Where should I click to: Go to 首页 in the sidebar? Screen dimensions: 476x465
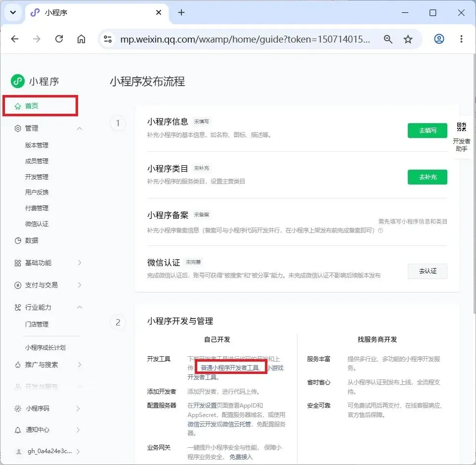40,106
